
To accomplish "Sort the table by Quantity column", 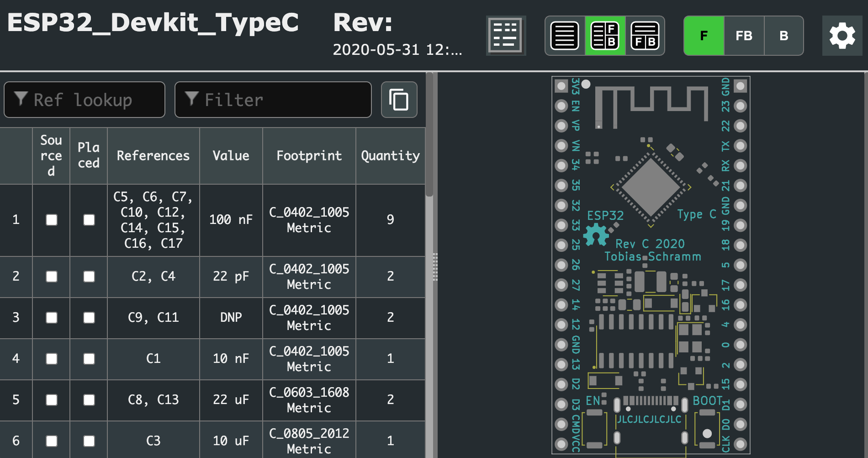I will point(390,155).
